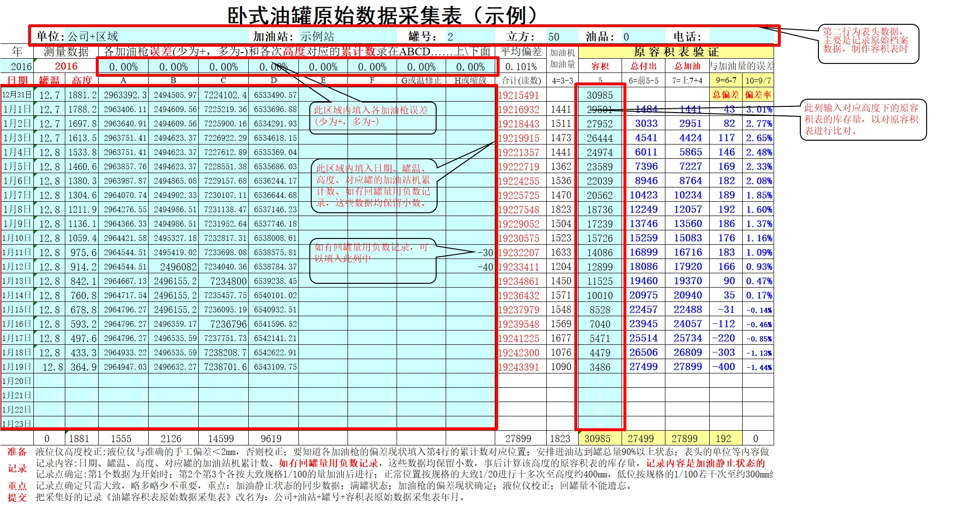This screenshot has height=517, width=980.
Task: Select the 0.00% error cell above column A
Action: coord(123,67)
